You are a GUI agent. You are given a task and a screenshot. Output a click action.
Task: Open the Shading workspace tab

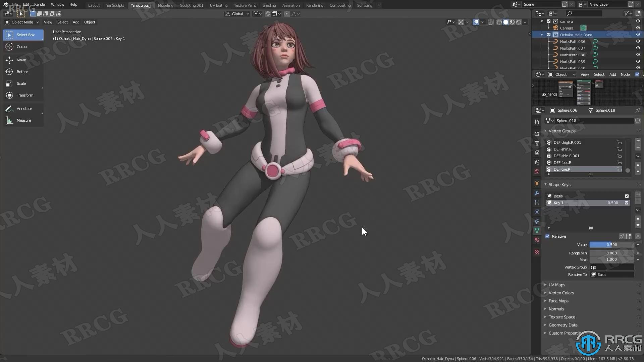[x=269, y=5]
